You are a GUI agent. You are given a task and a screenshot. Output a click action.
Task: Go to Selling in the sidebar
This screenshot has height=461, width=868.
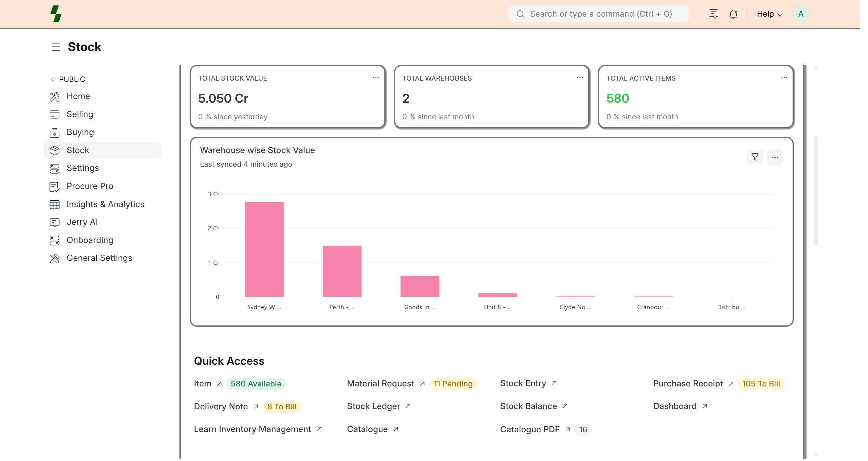click(80, 114)
